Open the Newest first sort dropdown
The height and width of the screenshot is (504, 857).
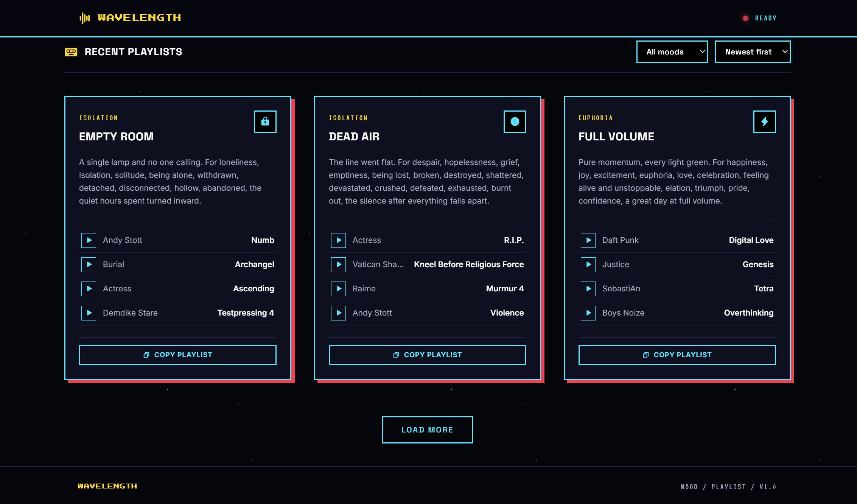(752, 52)
